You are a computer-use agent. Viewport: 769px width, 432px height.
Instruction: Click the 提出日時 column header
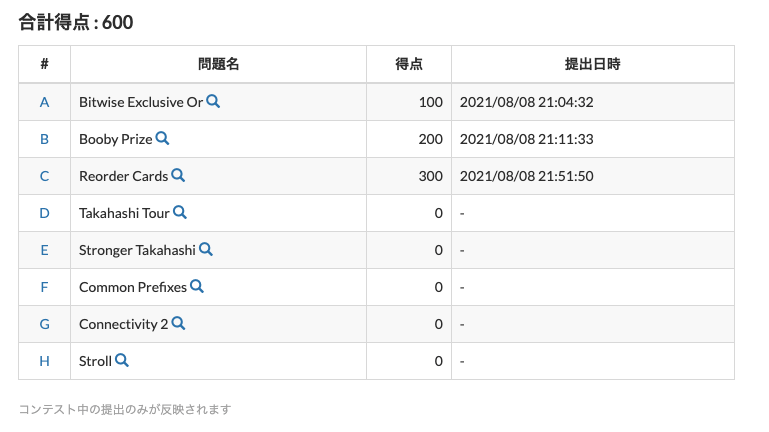(x=592, y=64)
